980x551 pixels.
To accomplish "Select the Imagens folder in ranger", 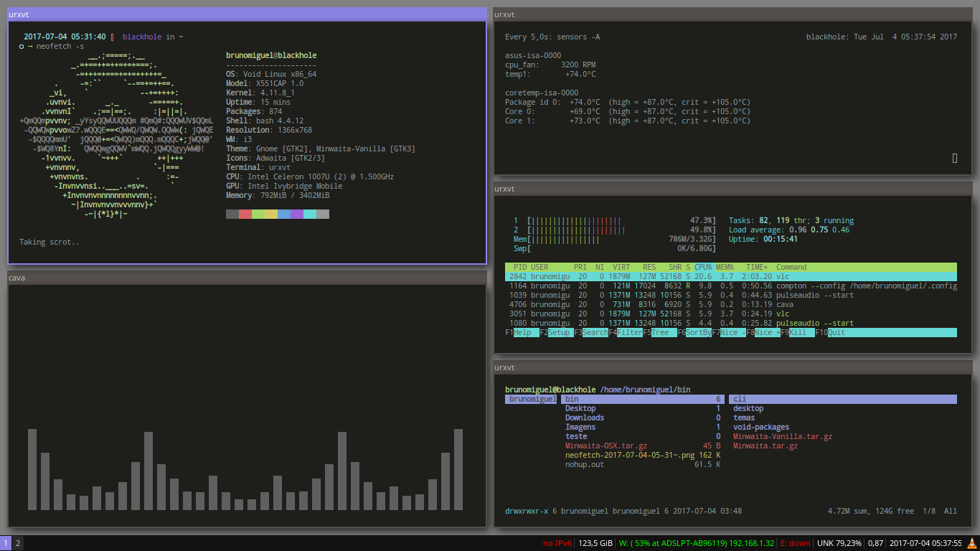I will point(641,427).
